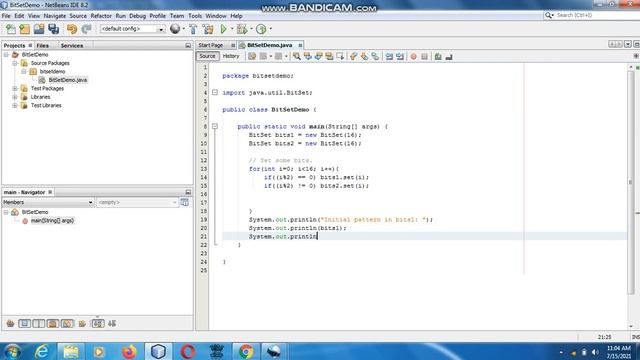
Task: Toggle Sort by Name in Navigator
Action: pyautogui.click(x=98, y=324)
